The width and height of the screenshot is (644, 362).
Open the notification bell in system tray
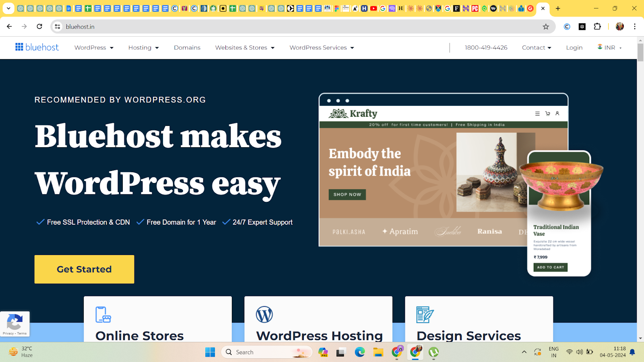pos(632,352)
